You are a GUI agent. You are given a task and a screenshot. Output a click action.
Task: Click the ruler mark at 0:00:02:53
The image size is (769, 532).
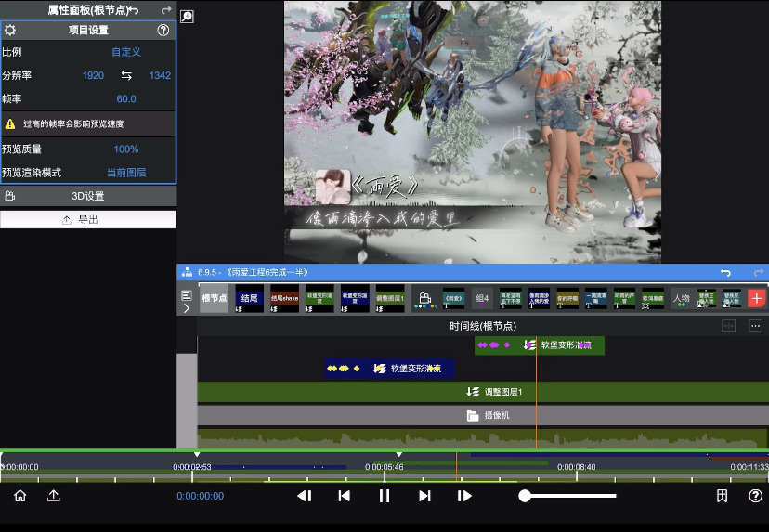(x=191, y=467)
